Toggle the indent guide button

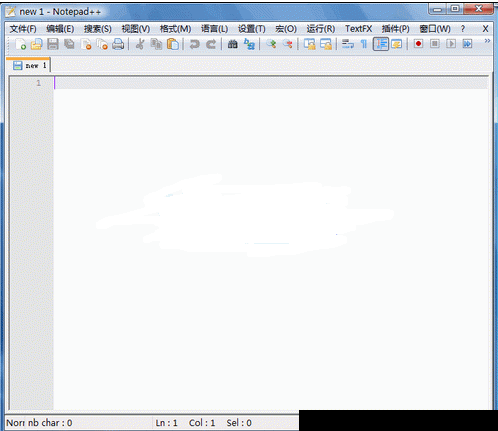pos(381,44)
